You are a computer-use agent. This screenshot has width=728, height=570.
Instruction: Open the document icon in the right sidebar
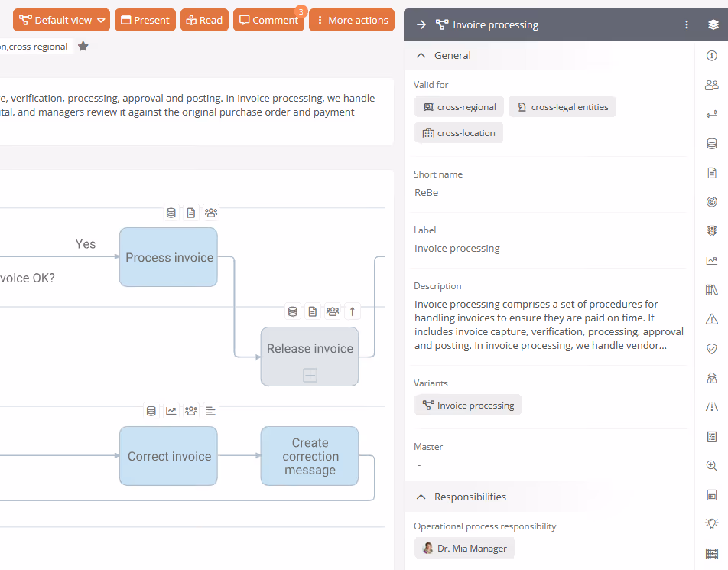click(x=711, y=173)
